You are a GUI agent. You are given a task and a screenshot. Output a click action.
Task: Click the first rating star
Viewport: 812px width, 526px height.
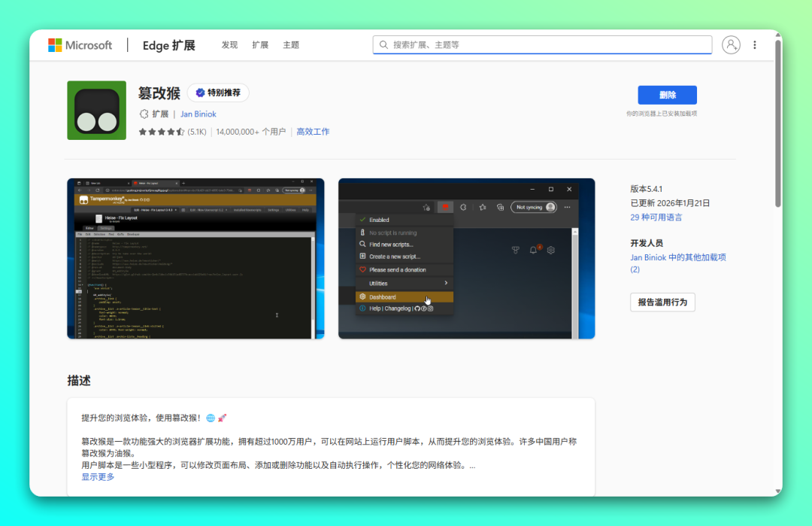[x=143, y=131]
